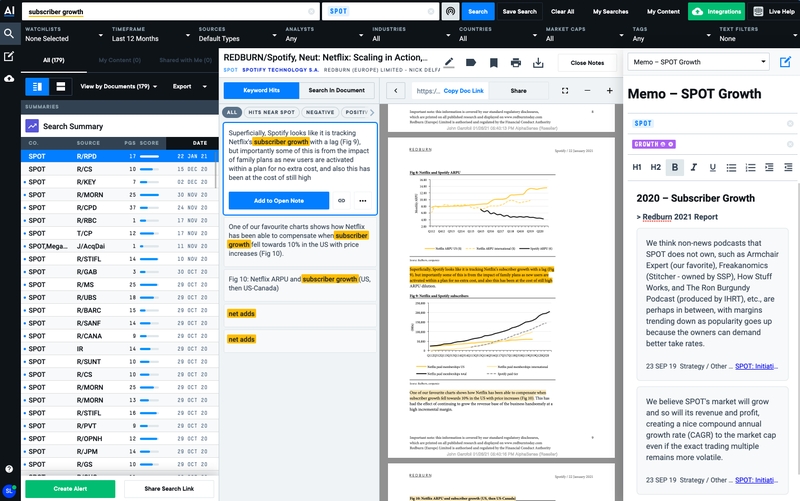Clear the SPOT ticker field

click(x=431, y=11)
